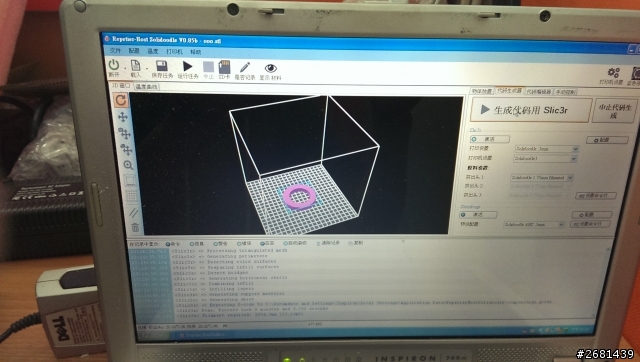Click the grid top-view icon

click(131, 196)
